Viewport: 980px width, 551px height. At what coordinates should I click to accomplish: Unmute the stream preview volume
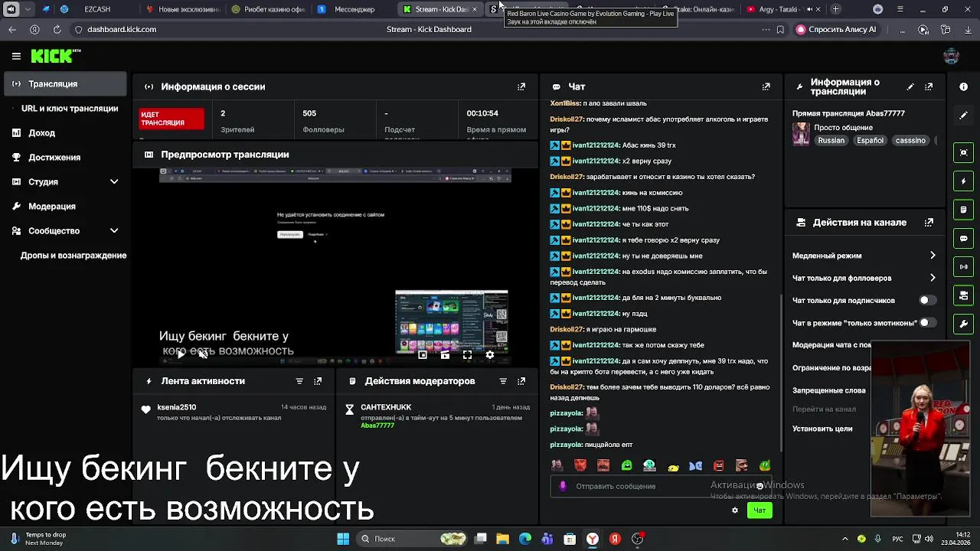(x=203, y=354)
